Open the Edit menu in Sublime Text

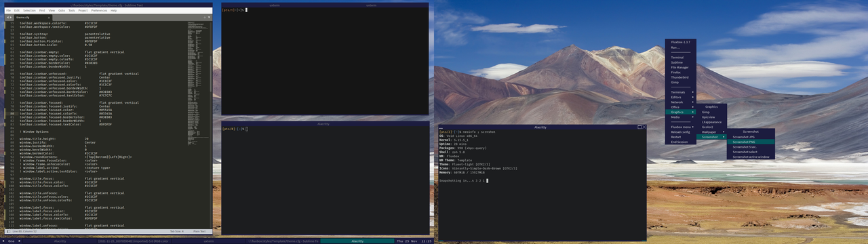point(17,11)
